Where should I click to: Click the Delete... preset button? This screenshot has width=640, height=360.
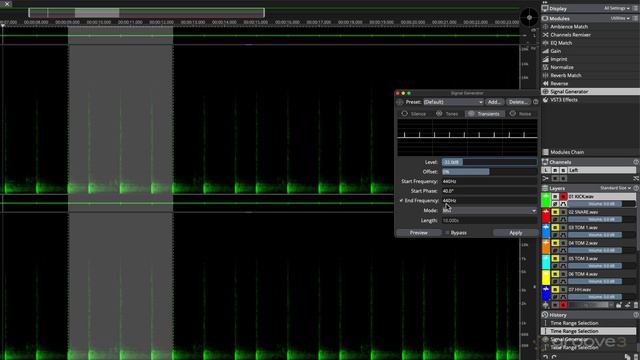tap(518, 102)
